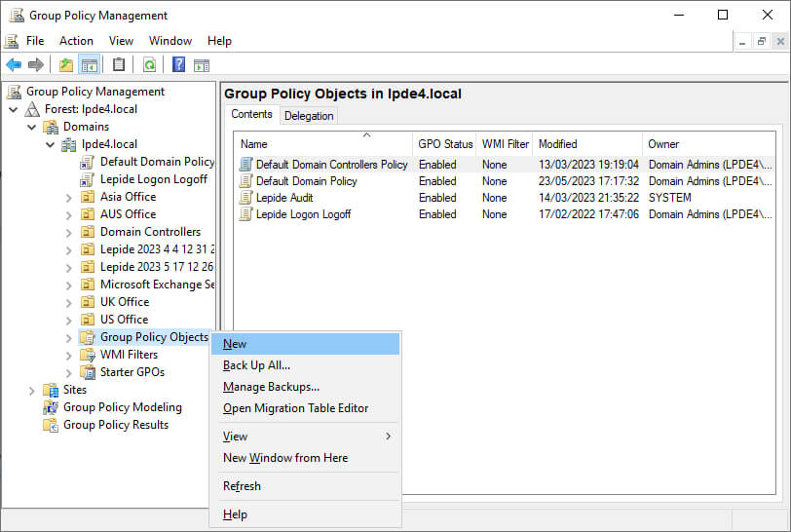The image size is (791, 532).
Task: Switch to the Delegation tab
Action: [x=309, y=116]
